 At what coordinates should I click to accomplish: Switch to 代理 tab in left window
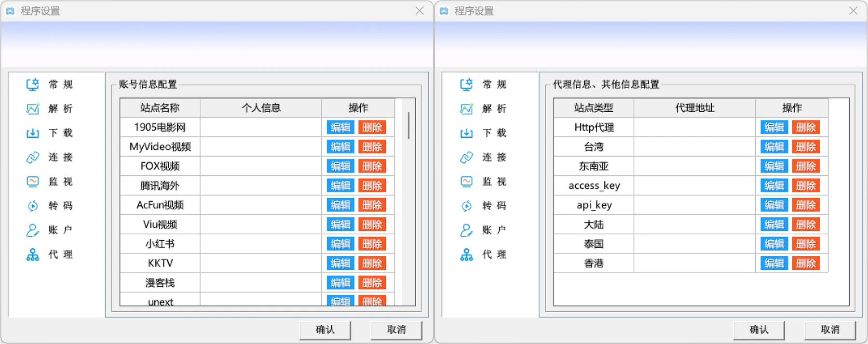click(x=60, y=254)
